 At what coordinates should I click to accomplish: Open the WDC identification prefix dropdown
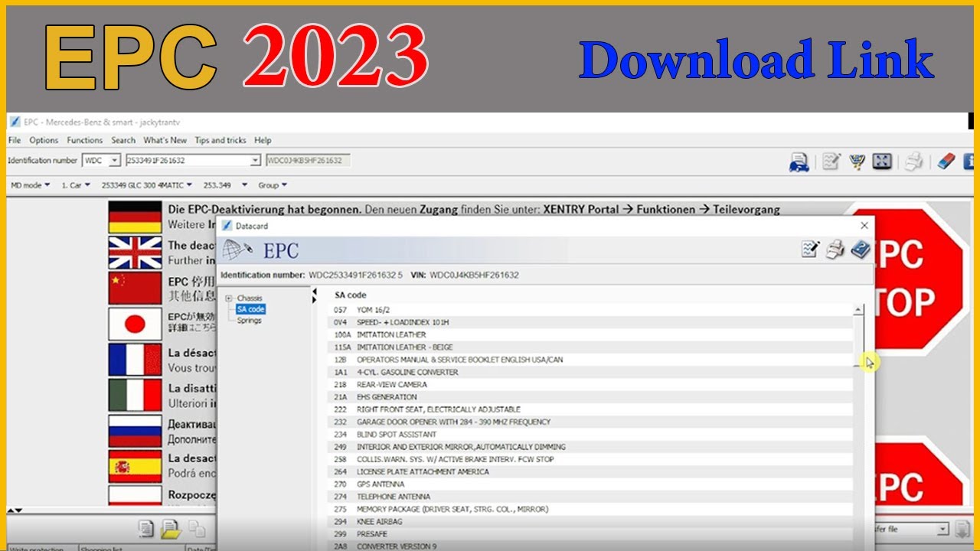[x=114, y=161]
